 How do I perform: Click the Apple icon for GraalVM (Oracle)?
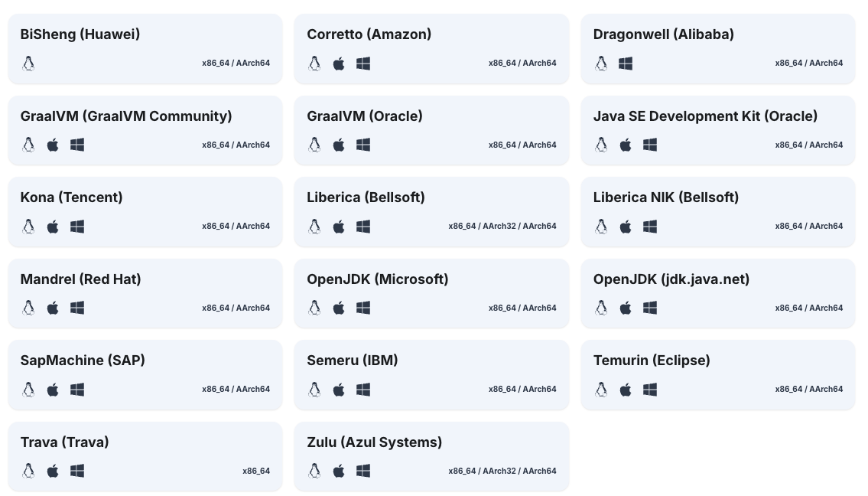tap(339, 145)
